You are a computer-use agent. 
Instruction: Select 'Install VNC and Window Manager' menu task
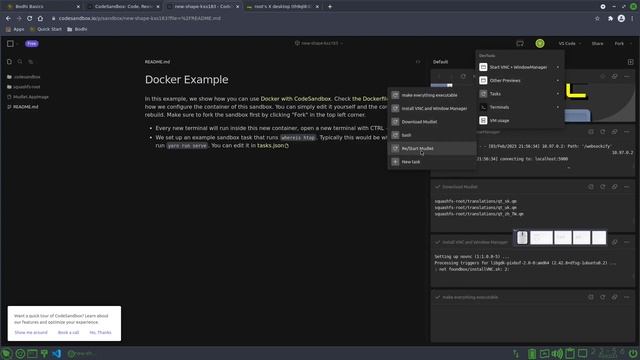pos(432,109)
